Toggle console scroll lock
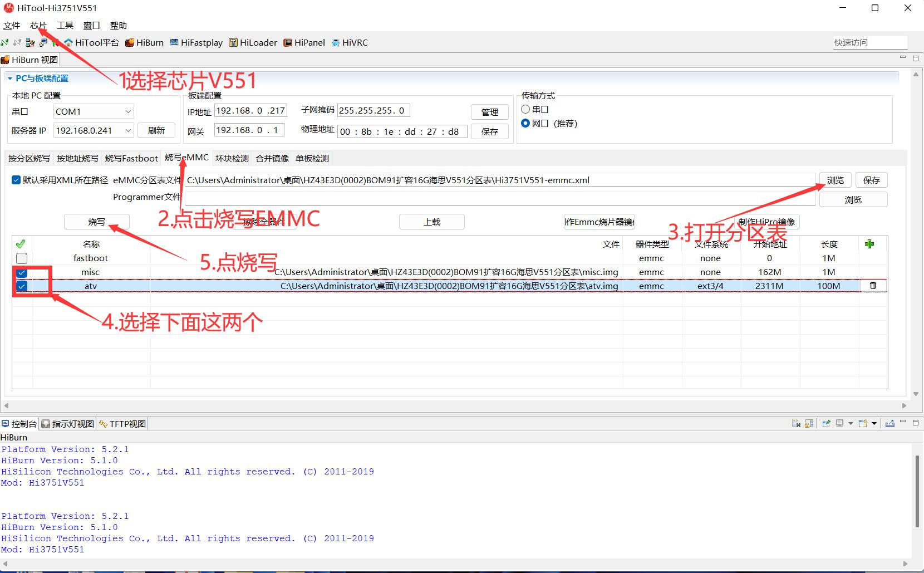The image size is (924, 573). (809, 424)
